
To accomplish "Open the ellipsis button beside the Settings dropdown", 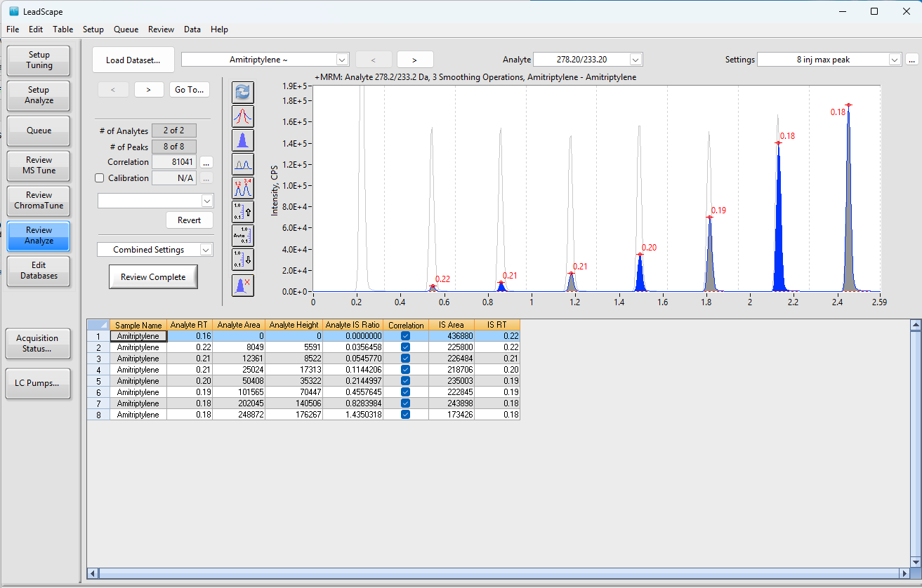I will click(x=912, y=60).
